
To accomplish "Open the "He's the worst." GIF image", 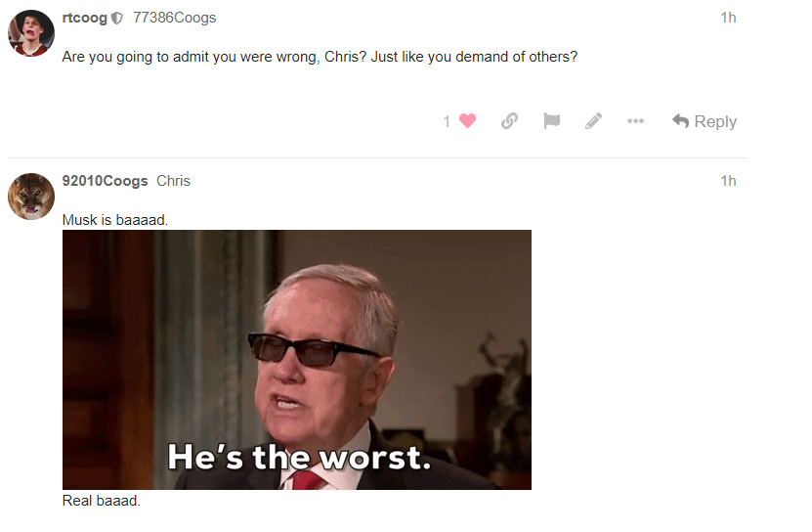I will (297, 360).
